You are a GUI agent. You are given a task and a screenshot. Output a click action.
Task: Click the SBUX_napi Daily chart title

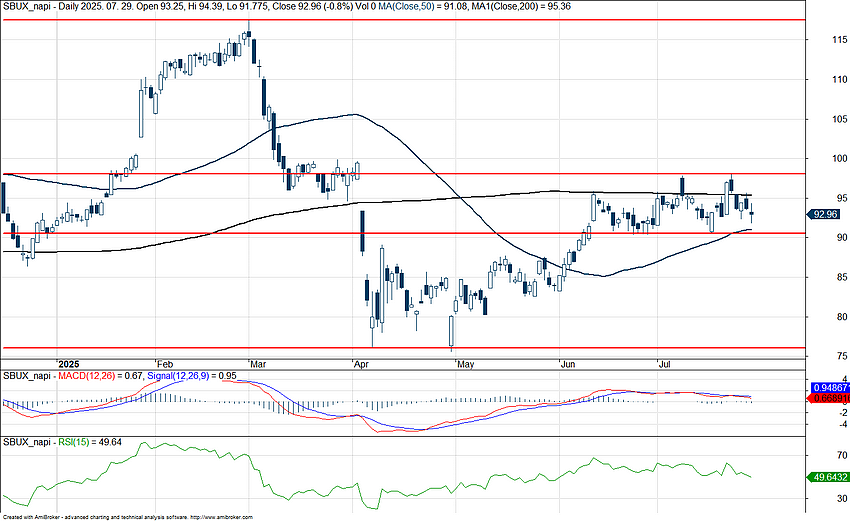(41, 7)
